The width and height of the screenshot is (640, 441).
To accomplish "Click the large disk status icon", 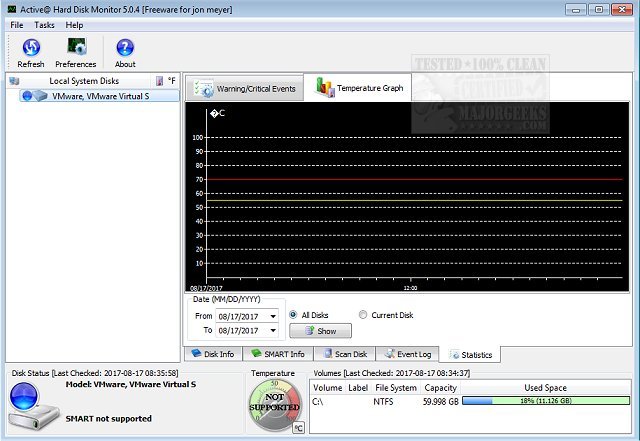I will coord(33,405).
